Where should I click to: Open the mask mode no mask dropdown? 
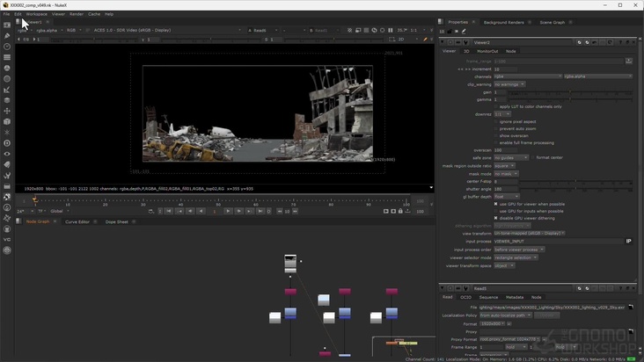point(506,174)
